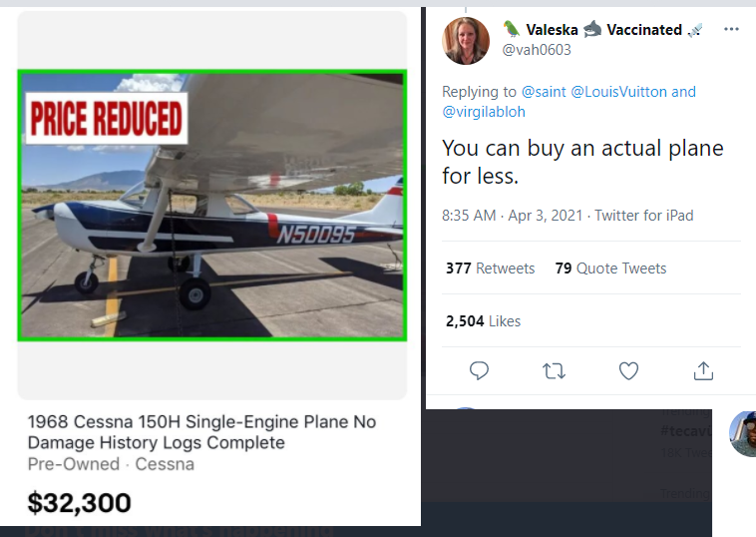Image resolution: width=756 pixels, height=537 pixels.
Task: Share the tweet using the share icon
Action: coord(703,370)
